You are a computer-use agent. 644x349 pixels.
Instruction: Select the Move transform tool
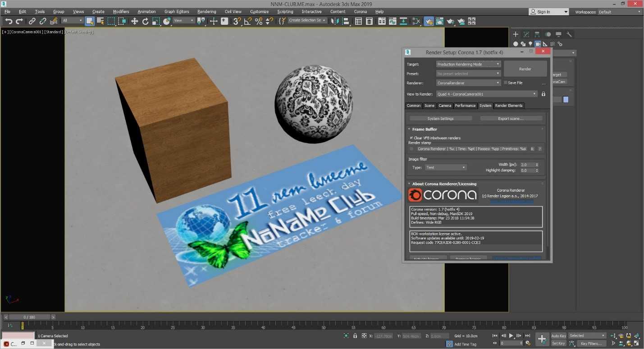(x=134, y=21)
